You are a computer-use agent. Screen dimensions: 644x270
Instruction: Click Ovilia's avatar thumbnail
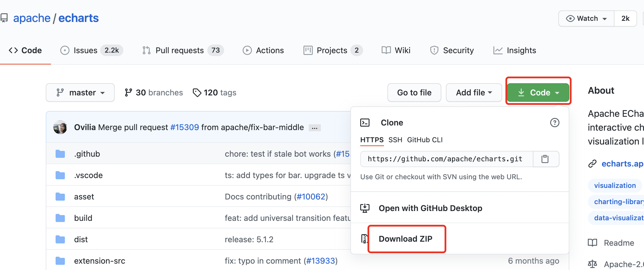click(60, 127)
